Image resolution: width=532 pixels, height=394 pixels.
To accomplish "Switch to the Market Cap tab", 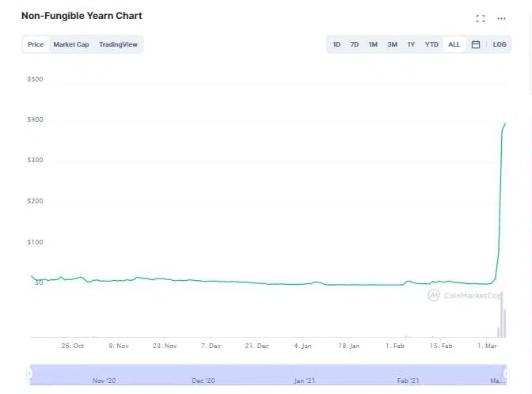I will [71, 44].
